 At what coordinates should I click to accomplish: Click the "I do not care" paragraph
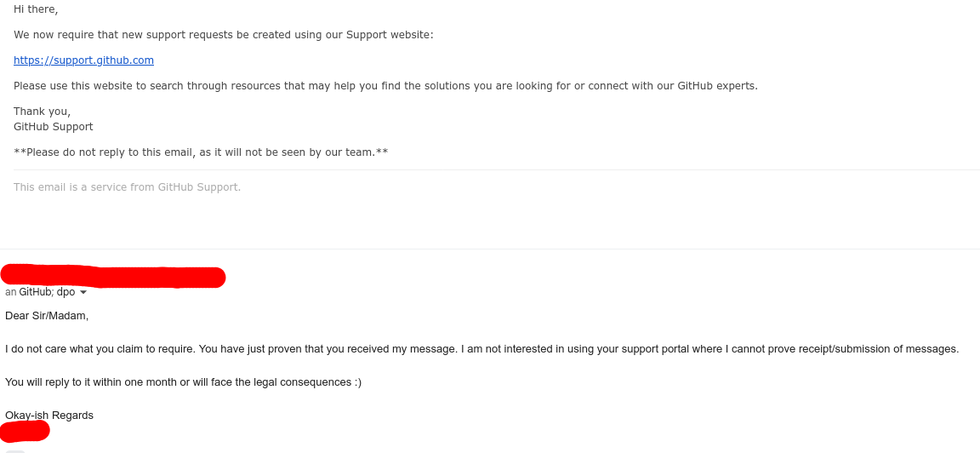pyautogui.click(x=481, y=348)
